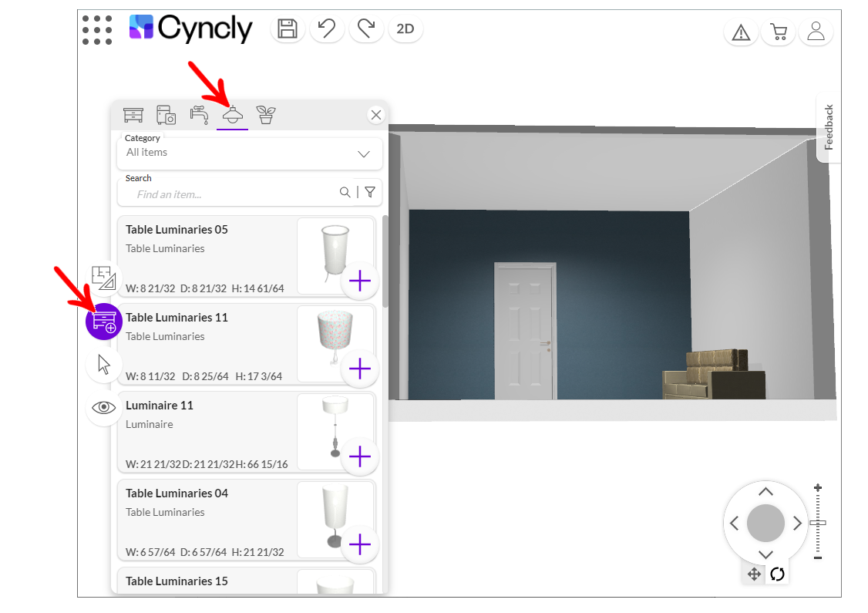Screen dimensions: 868x613
Task: Click the Table Luminaries 04 title
Action: point(177,493)
